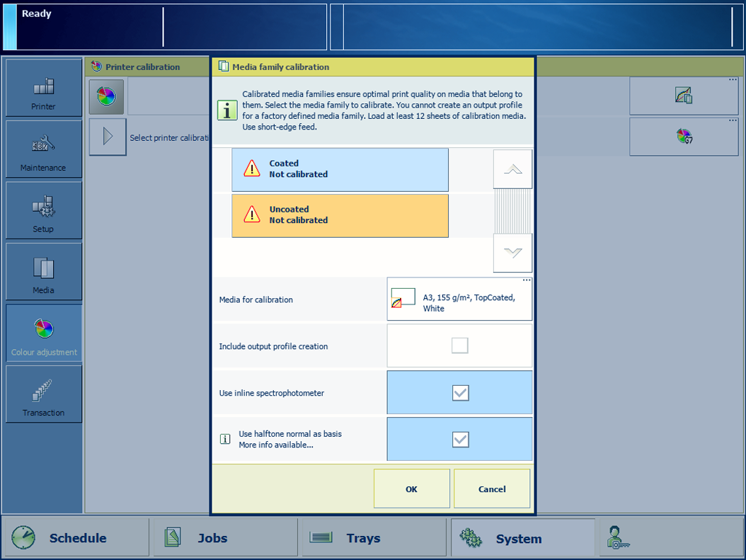Open the Printer section in sidebar
Screen dimensions: 746x560
coord(43,88)
